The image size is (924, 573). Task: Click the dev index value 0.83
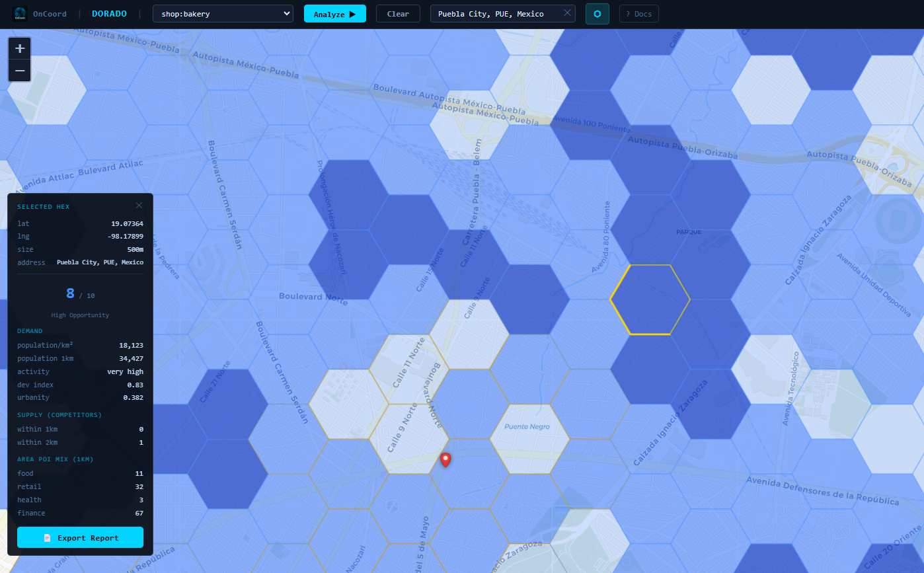tap(135, 385)
